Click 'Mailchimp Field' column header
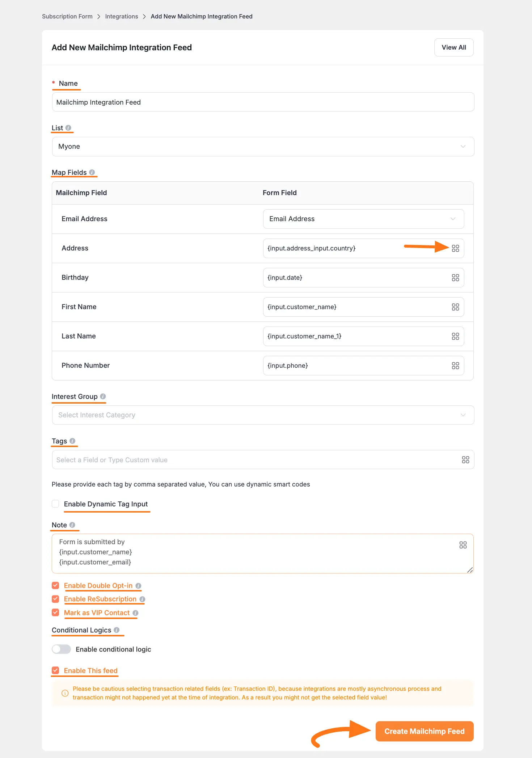 pos(81,193)
